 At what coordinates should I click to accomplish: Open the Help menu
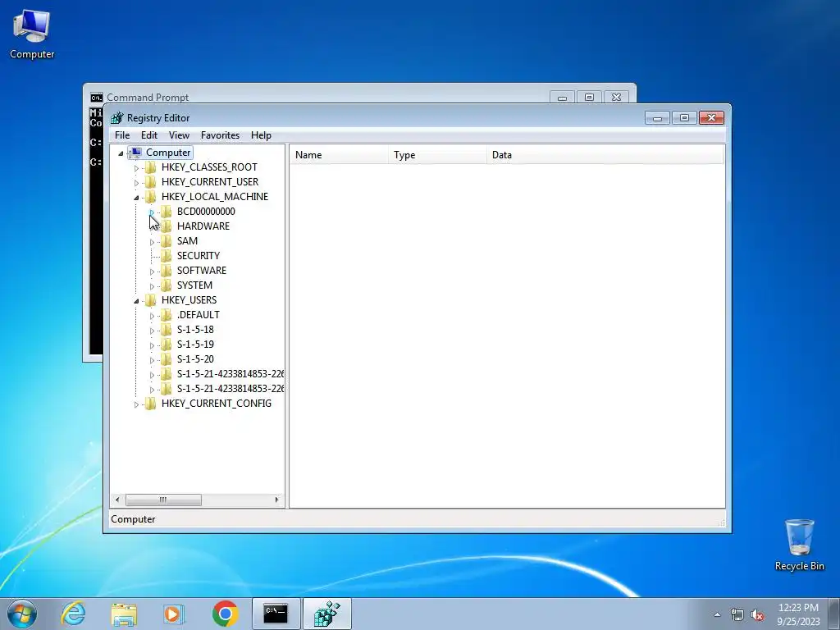click(x=261, y=135)
